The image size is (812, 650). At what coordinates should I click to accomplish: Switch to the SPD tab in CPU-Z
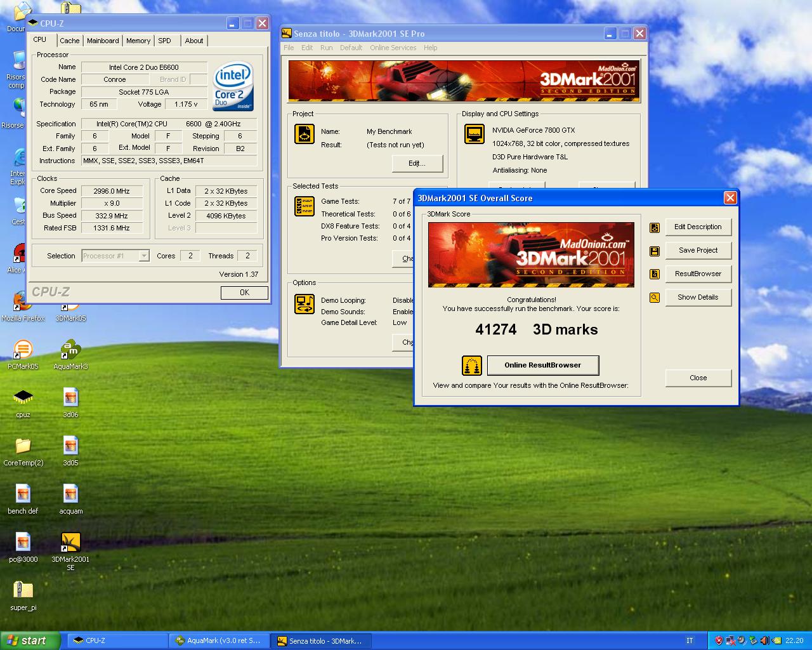(165, 41)
